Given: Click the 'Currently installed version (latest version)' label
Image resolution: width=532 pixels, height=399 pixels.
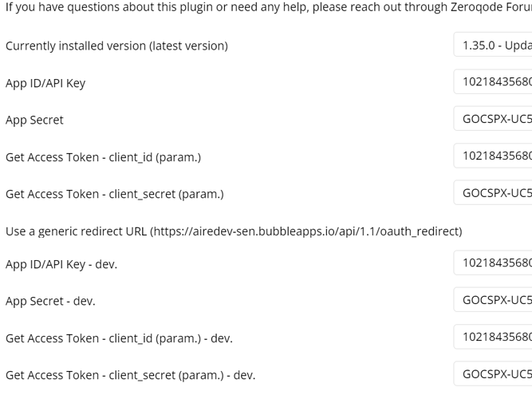Looking at the screenshot, I should (x=116, y=45).
